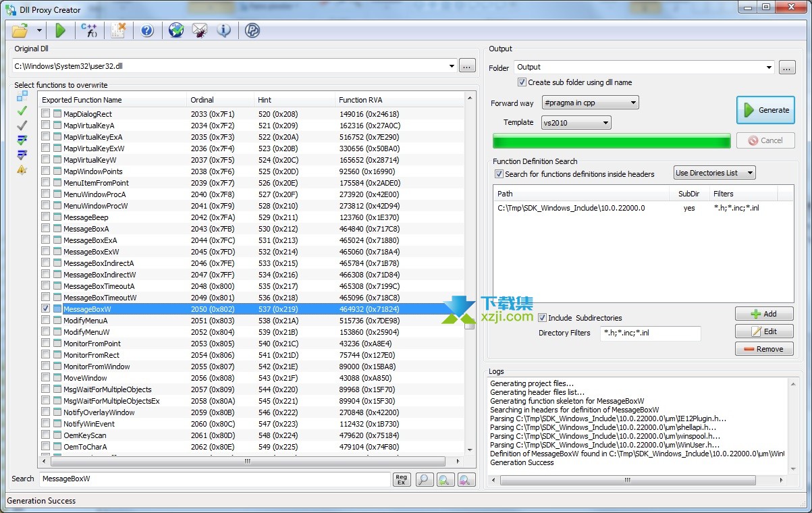Screen dimensions: 812x513
Task: Click the gray checkmark icon beside function list
Action: 22,126
